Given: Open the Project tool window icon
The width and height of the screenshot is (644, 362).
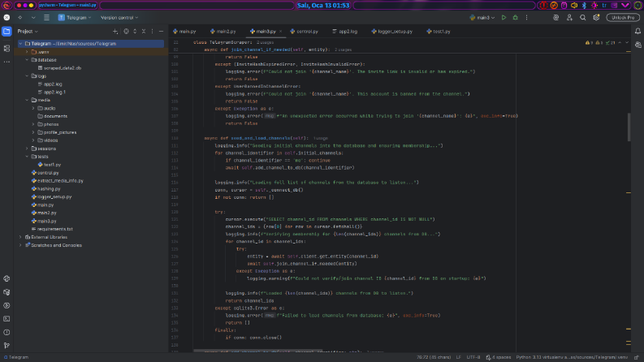Looking at the screenshot, I should pyautogui.click(x=6, y=32).
